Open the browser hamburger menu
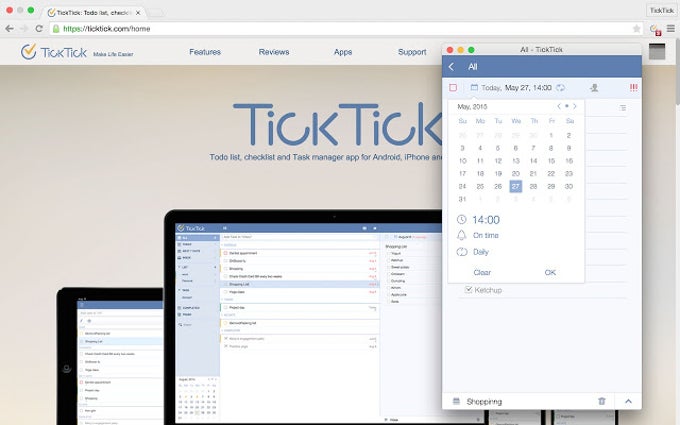The height and width of the screenshot is (425, 680). [x=670, y=29]
